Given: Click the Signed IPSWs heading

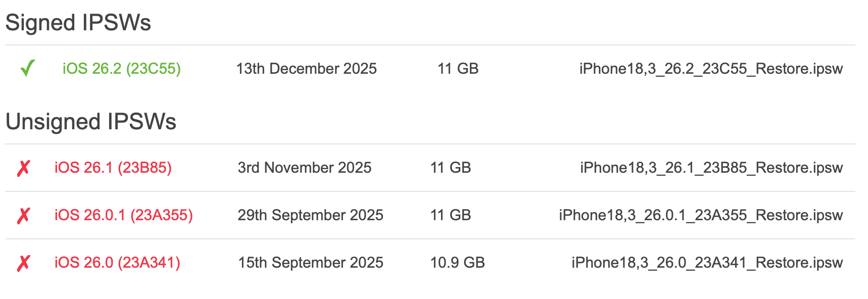Looking at the screenshot, I should coord(78,23).
